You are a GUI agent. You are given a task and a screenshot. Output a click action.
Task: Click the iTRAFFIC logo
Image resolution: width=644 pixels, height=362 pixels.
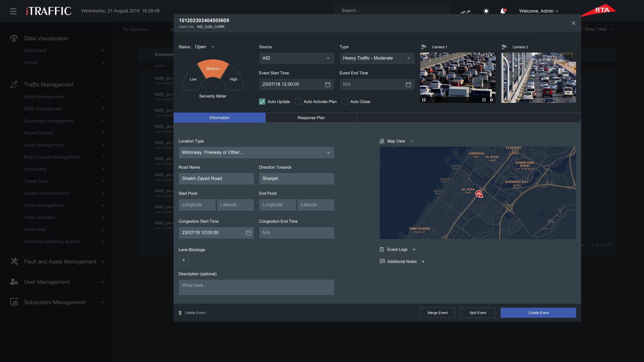[49, 11]
